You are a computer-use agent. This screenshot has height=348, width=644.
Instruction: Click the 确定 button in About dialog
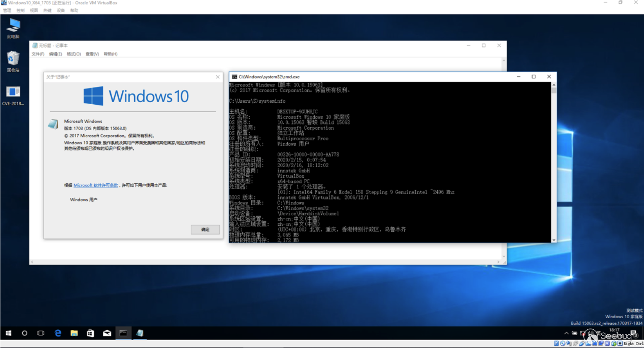205,230
